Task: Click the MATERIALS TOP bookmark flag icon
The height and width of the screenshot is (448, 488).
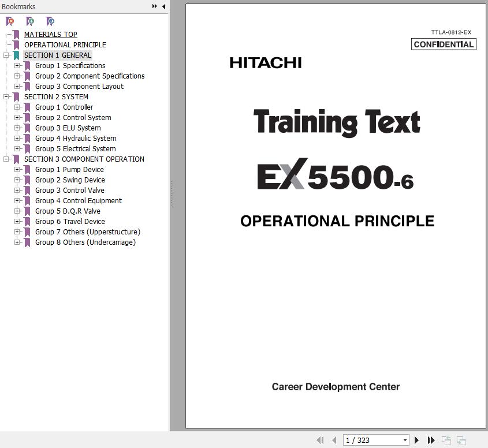Action: pyautogui.click(x=17, y=35)
